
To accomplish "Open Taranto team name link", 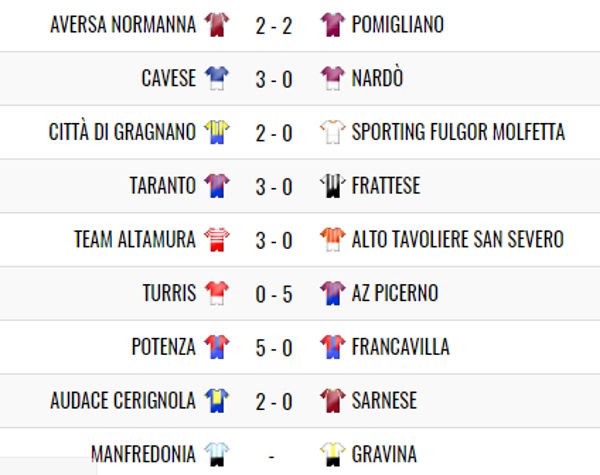I will [162, 186].
